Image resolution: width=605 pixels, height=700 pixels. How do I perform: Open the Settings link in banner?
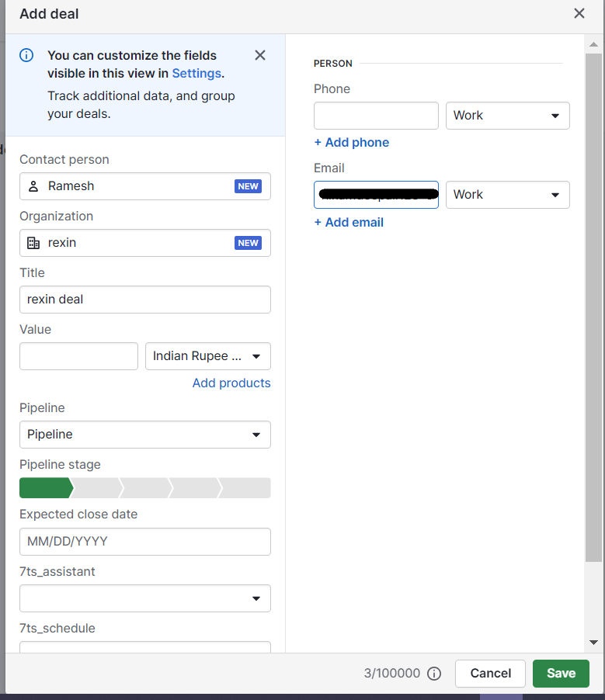point(196,74)
